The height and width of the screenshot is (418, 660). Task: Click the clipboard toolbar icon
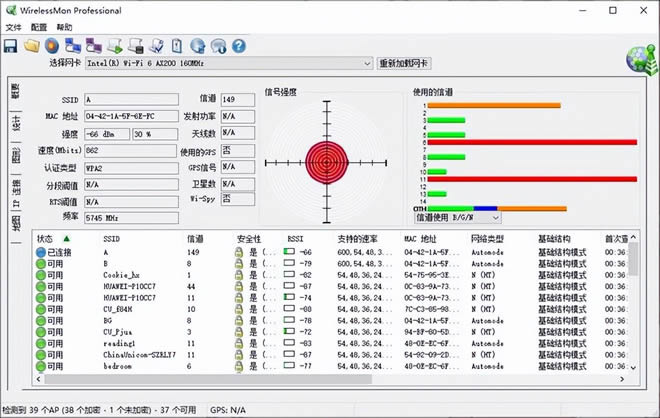coord(177,46)
